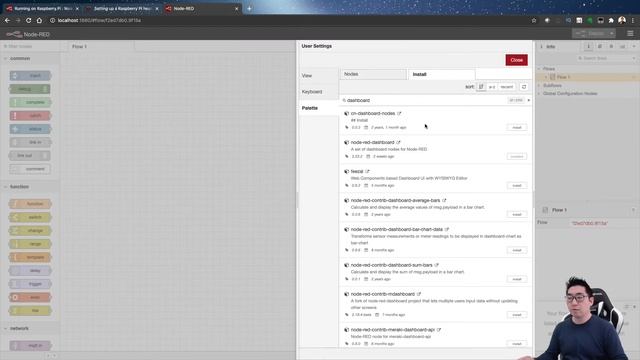Install the feezal module
640x360 pixels.
point(517,186)
